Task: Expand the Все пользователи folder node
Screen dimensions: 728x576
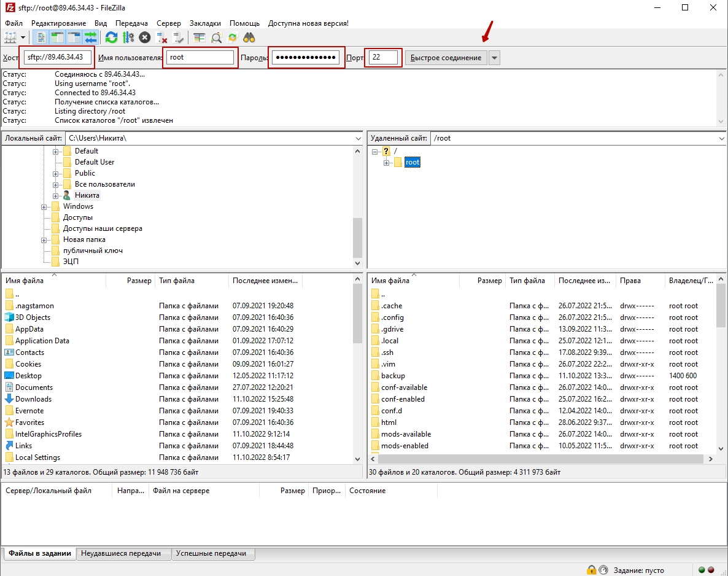Action: (x=55, y=185)
